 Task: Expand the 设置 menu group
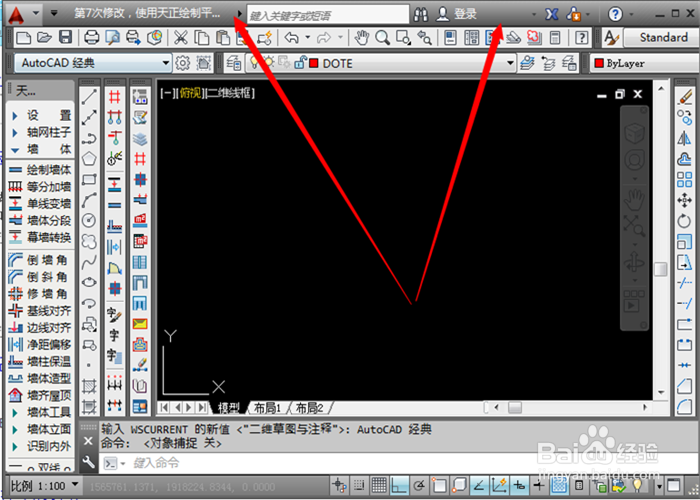tap(41, 115)
